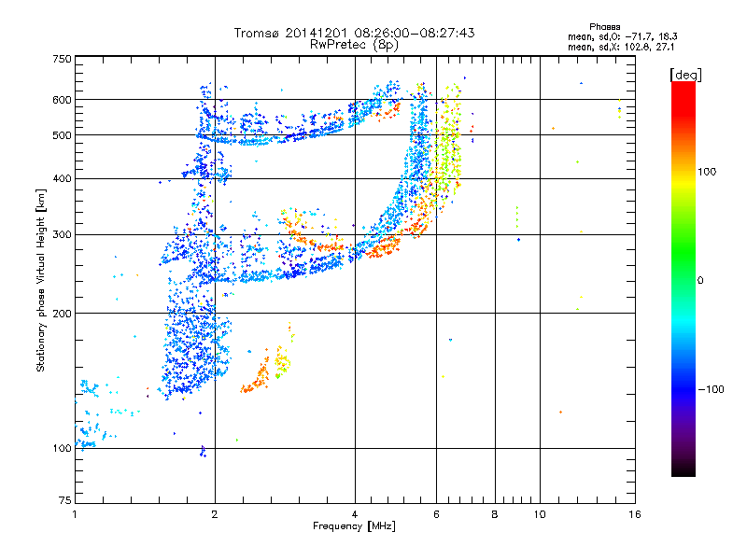Click the x-axis tick label '8'

[495, 514]
